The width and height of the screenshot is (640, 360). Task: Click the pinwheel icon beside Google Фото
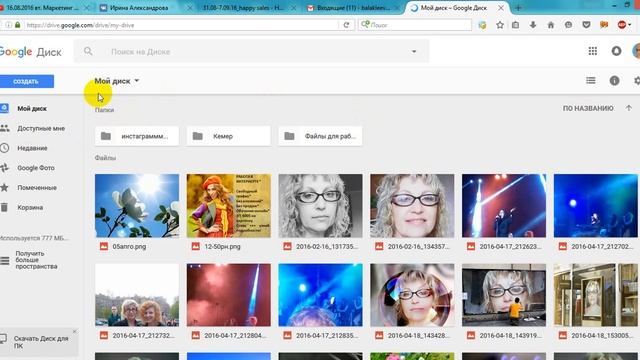[x=4, y=168]
